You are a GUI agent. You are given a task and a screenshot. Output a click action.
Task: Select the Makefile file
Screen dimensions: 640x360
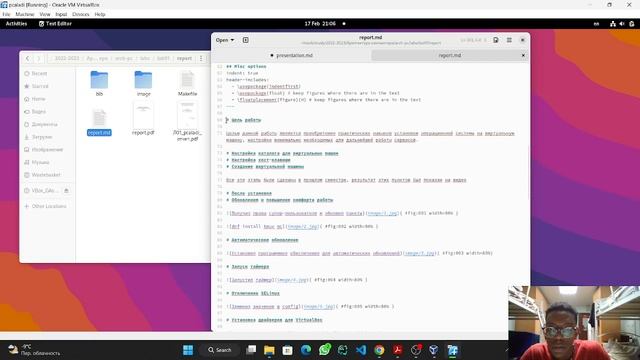pyautogui.click(x=187, y=83)
